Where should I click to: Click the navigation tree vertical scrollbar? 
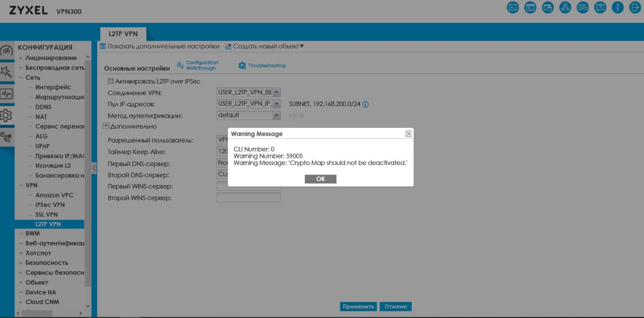point(88,174)
